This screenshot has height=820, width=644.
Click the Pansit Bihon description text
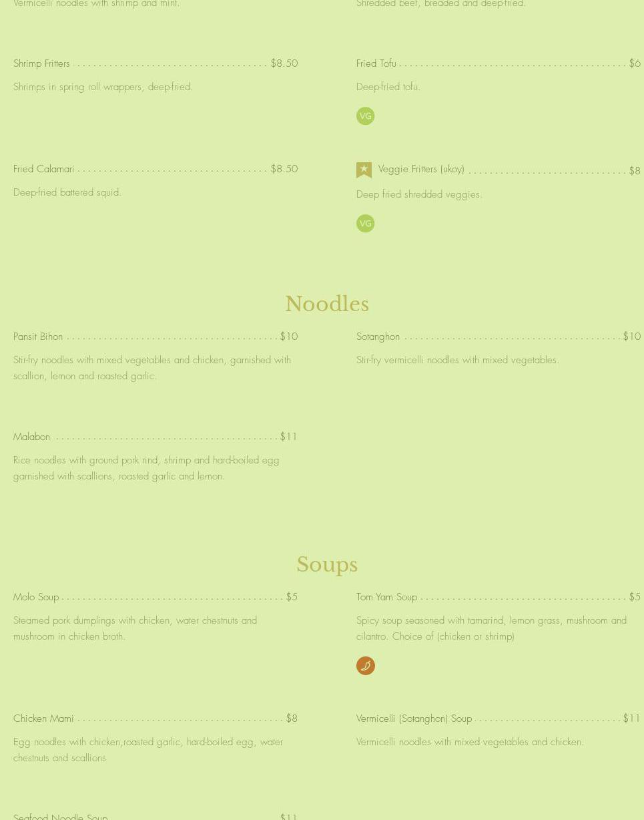point(152,368)
